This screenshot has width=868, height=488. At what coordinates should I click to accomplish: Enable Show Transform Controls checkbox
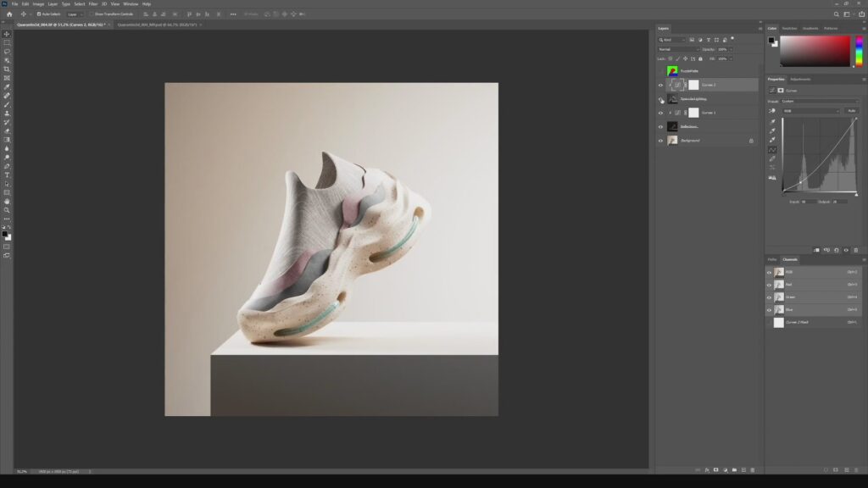[92, 14]
